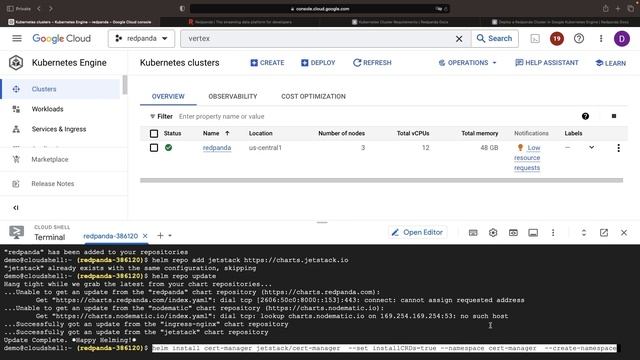
Task: Expand the redpanda row chevron
Action: pyautogui.click(x=591, y=147)
